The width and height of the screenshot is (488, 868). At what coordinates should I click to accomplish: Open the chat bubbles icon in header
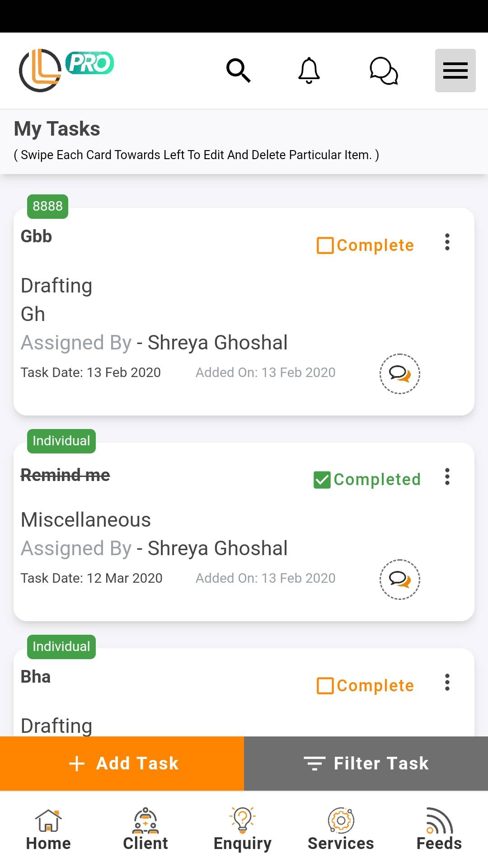click(x=384, y=71)
